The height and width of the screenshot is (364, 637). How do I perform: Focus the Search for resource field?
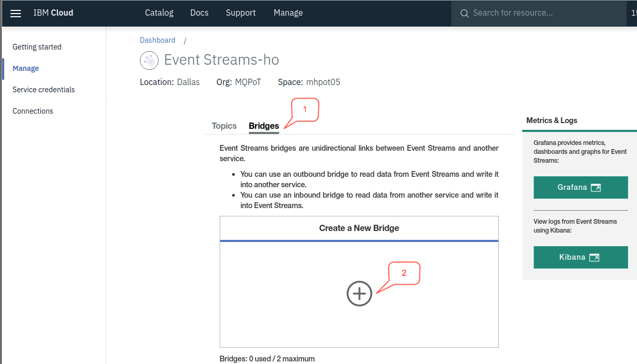[x=539, y=13]
